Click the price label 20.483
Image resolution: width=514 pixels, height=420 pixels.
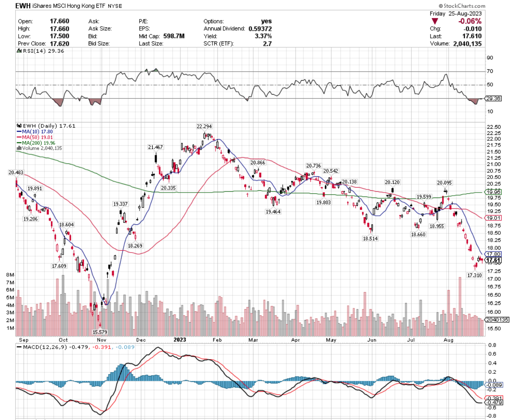16,172
